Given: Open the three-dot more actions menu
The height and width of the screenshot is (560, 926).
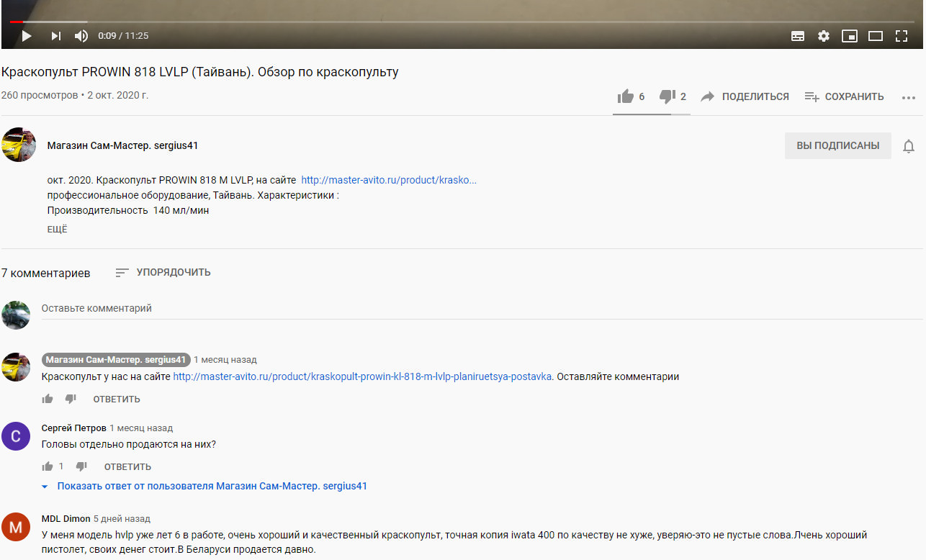Looking at the screenshot, I should 909,97.
